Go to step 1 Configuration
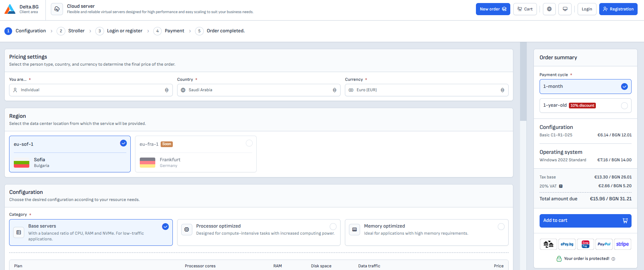 pyautogui.click(x=25, y=31)
